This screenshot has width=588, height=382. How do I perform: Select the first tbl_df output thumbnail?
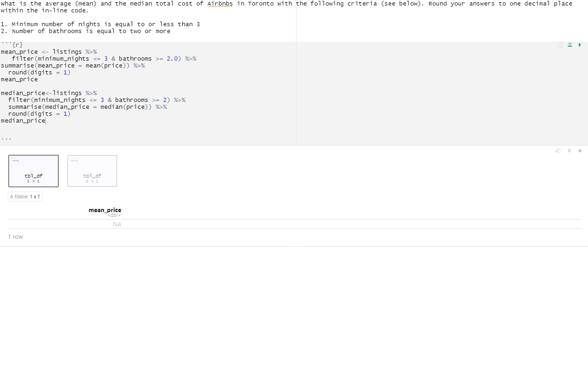point(33,171)
